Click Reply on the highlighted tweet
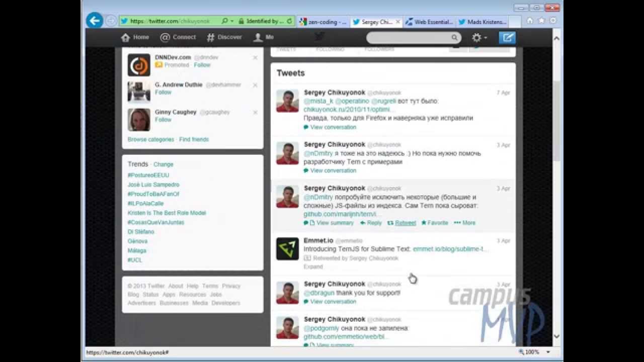 pyautogui.click(x=371, y=223)
